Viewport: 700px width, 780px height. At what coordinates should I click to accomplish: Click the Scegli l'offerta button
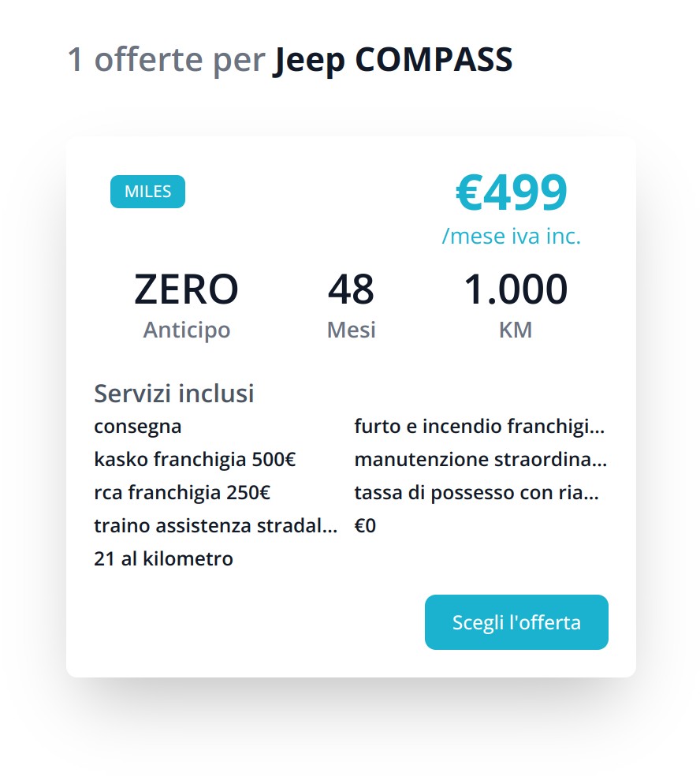tap(516, 622)
